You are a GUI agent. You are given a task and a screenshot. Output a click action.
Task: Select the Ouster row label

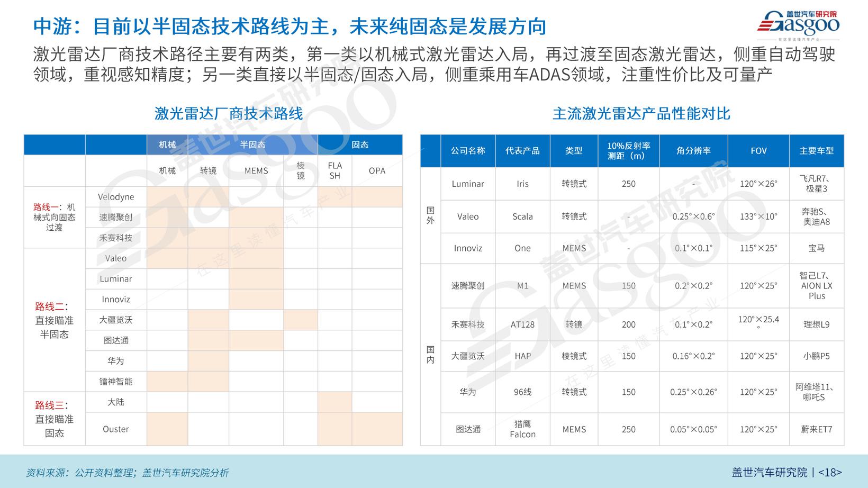(116, 429)
